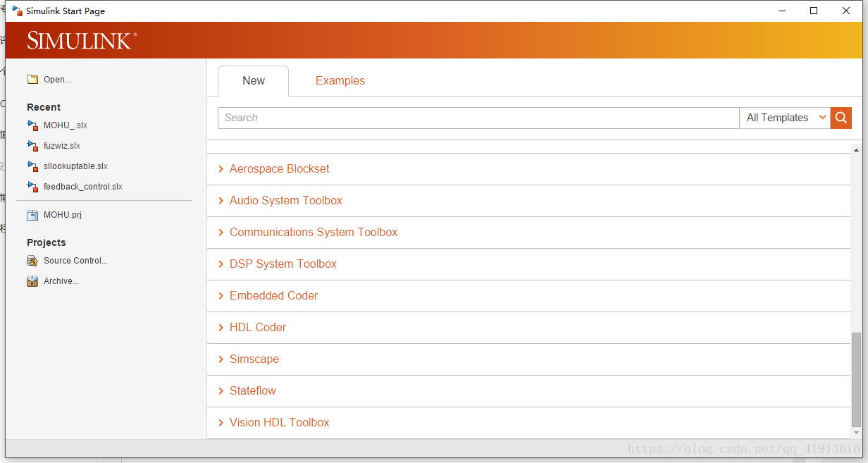Click the Source Control icon
Image resolution: width=868 pixels, height=463 pixels.
[x=32, y=261]
